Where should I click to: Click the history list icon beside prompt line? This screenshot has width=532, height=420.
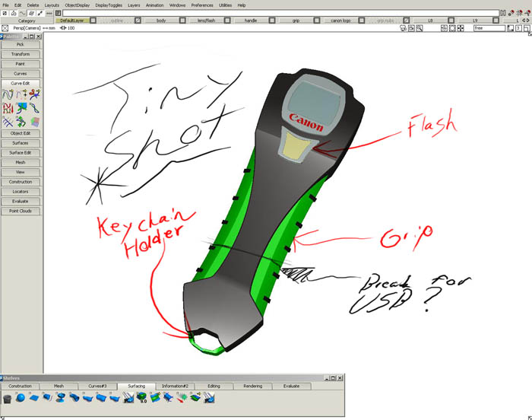pos(59,13)
